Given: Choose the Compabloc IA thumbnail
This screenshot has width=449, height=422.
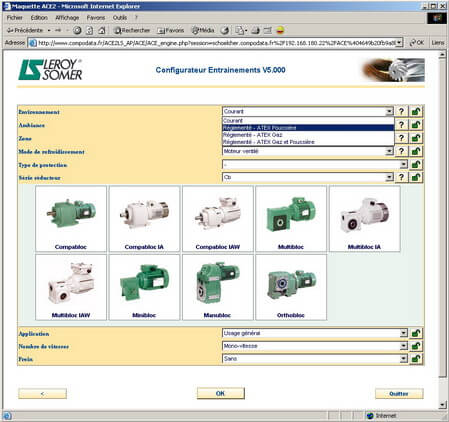Looking at the screenshot, I should point(144,219).
